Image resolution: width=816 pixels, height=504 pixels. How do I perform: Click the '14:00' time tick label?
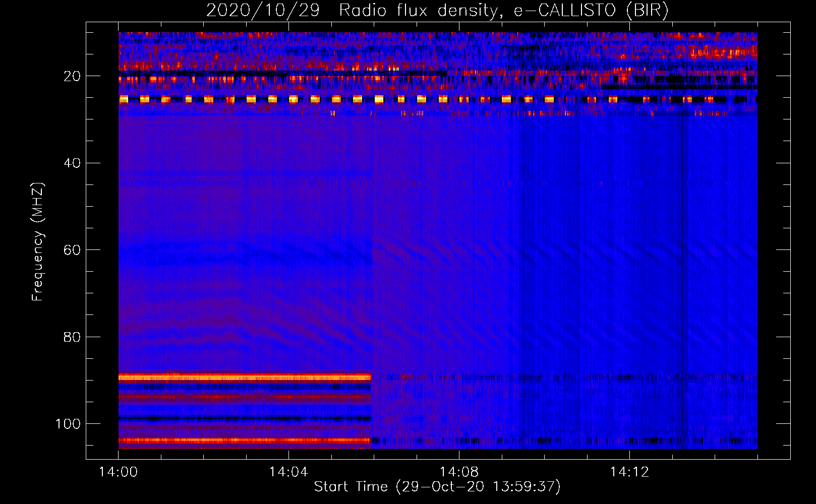click(x=119, y=472)
